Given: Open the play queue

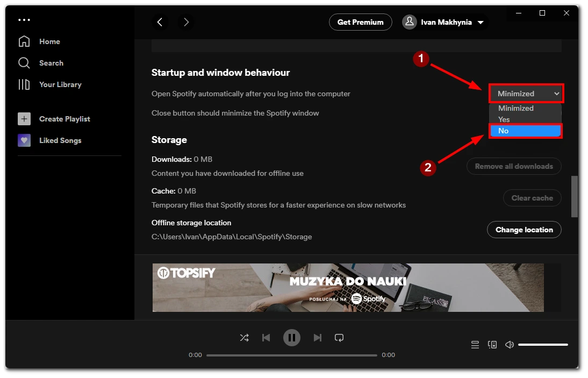Looking at the screenshot, I should pyautogui.click(x=475, y=345).
